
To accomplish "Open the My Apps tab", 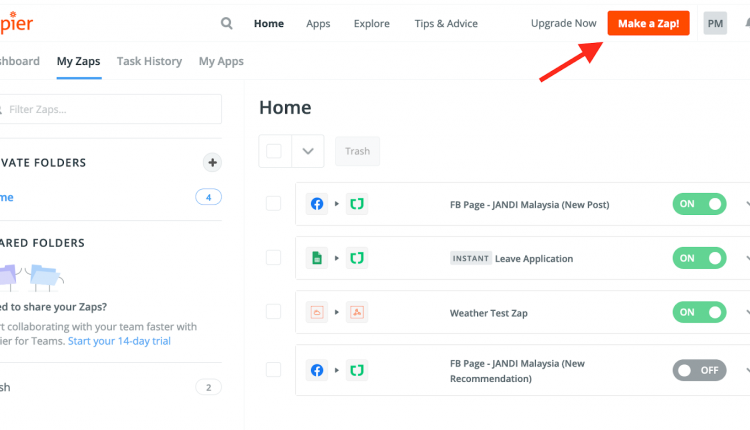I will click(x=221, y=61).
